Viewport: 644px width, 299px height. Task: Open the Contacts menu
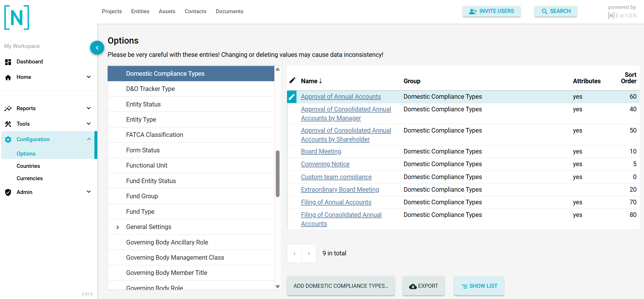point(195,11)
